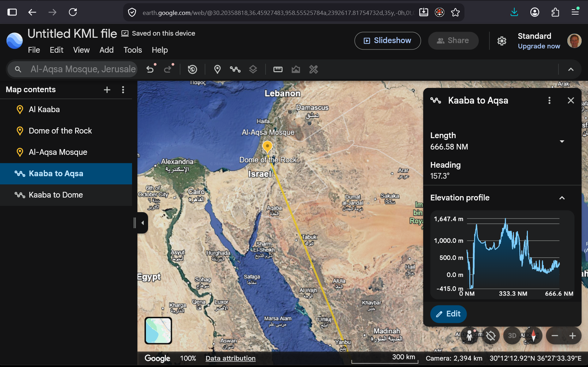Viewport: 588px width, 367px height.
Task: Draw a path or polygon tool
Action: (235, 69)
